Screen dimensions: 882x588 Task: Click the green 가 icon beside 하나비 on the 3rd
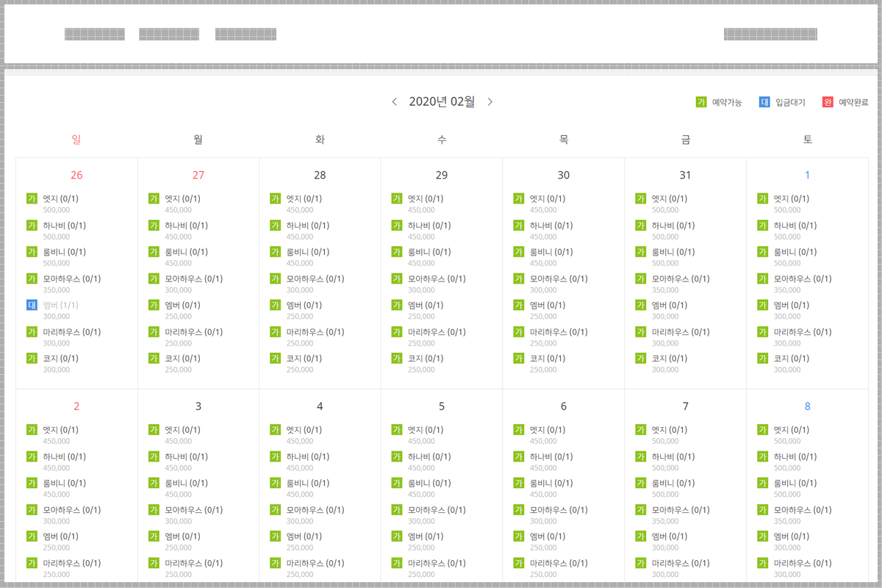tap(154, 456)
